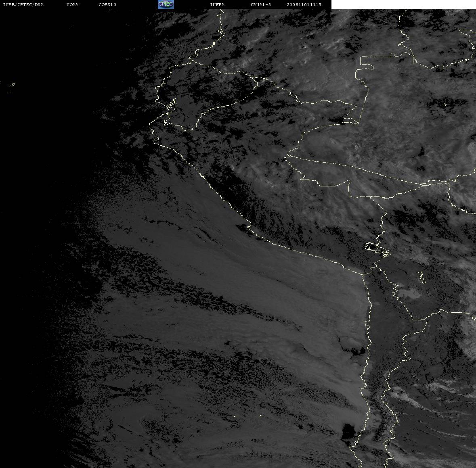The image size is (476, 468).
Task: Select the CANAL-5 label
Action: tap(260, 4)
